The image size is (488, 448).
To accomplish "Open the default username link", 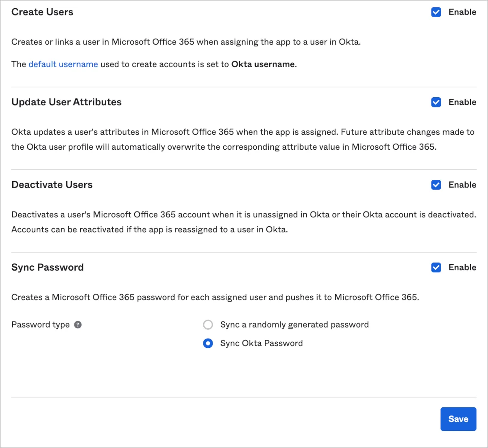I will pos(63,64).
